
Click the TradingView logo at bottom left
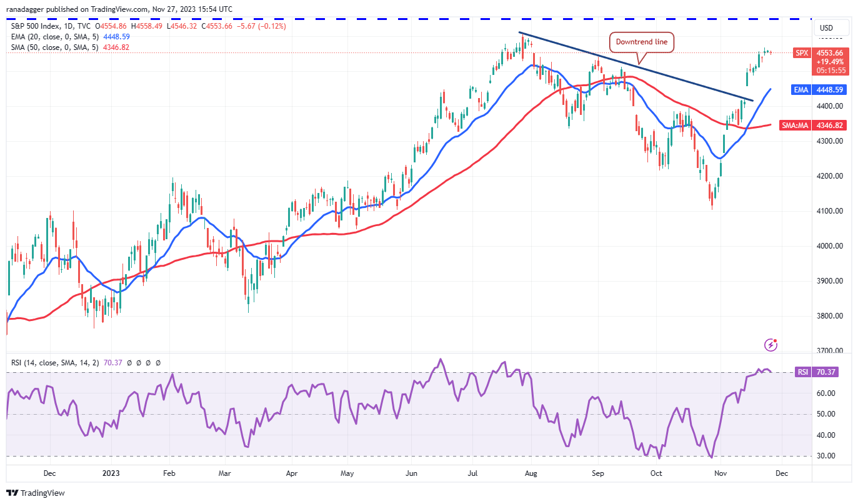tap(36, 493)
